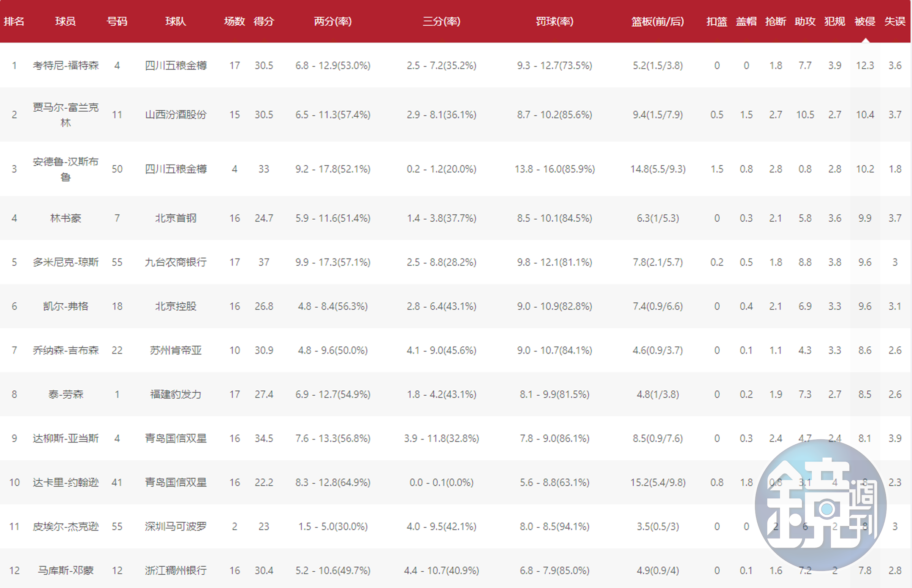Click the 两分(率) column header
The height and width of the screenshot is (588, 912).
pyautogui.click(x=333, y=21)
